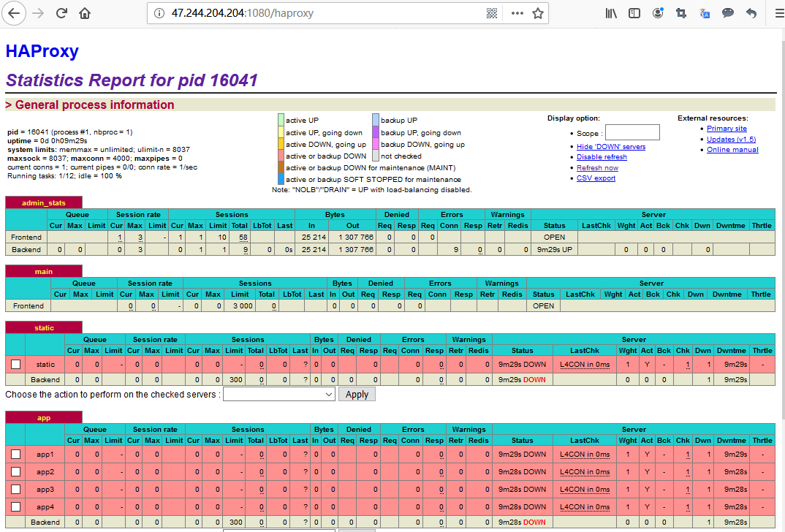This screenshot has width=785, height=532.
Task: Open the QR code generator icon
Action: (x=492, y=13)
